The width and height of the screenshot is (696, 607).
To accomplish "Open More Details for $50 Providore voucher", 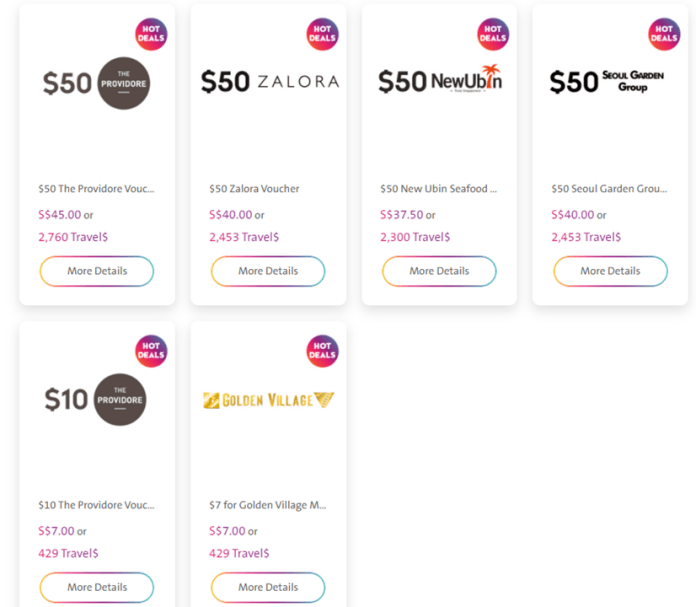I will tap(97, 271).
